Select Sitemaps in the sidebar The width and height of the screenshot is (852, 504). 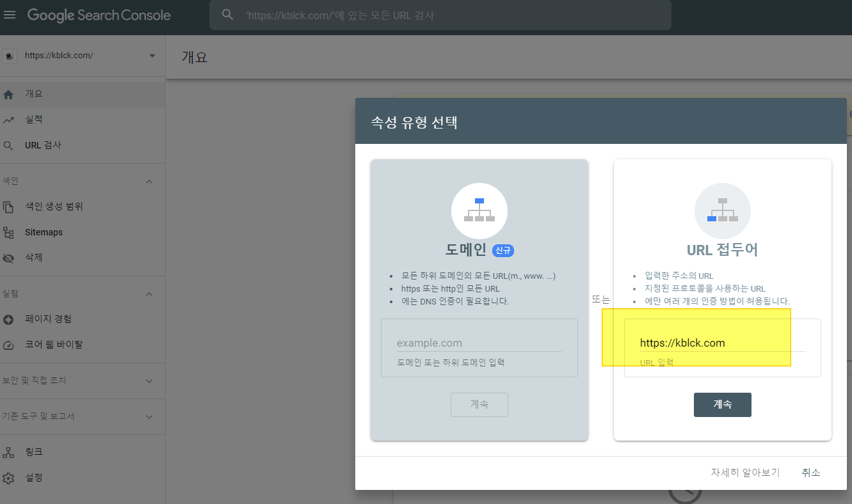[83, 232]
